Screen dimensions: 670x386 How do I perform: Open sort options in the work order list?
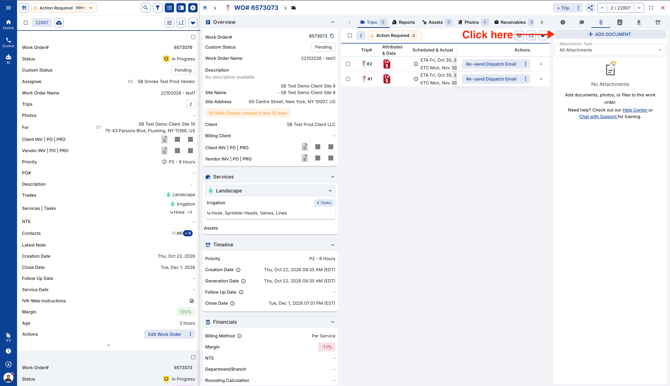click(181, 23)
